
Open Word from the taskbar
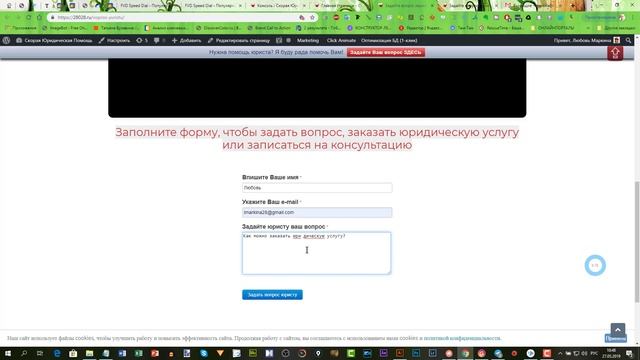coord(122,353)
